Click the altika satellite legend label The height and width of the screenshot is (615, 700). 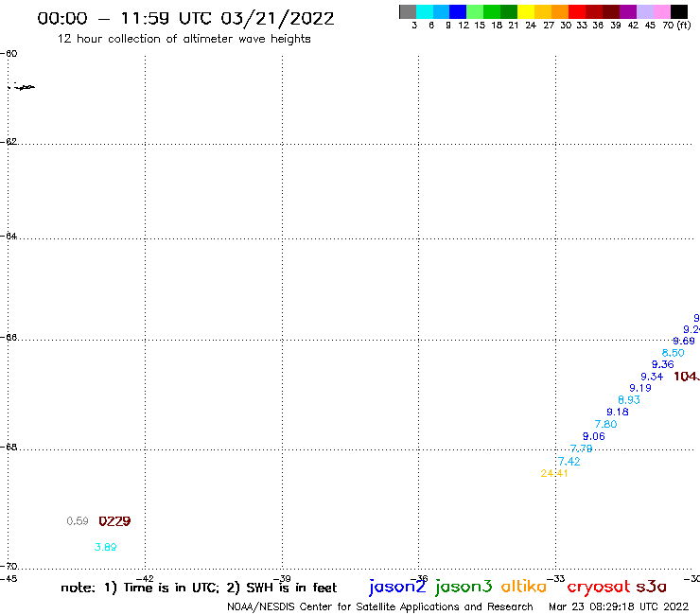(524, 587)
